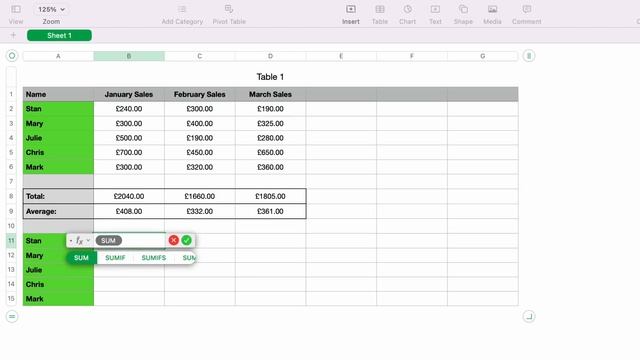This screenshot has height=360, width=640.
Task: Choose SUMIF from function suggestions
Action: pyautogui.click(x=115, y=258)
